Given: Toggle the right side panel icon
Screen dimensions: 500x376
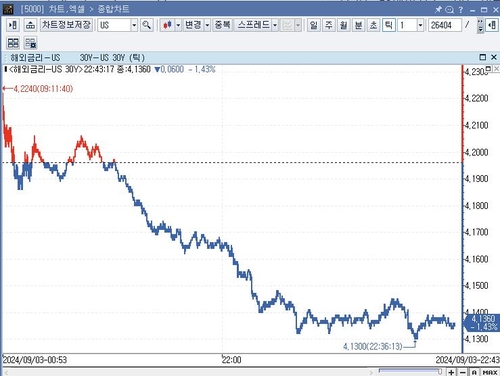Looking at the screenshot, I should tap(492, 25).
